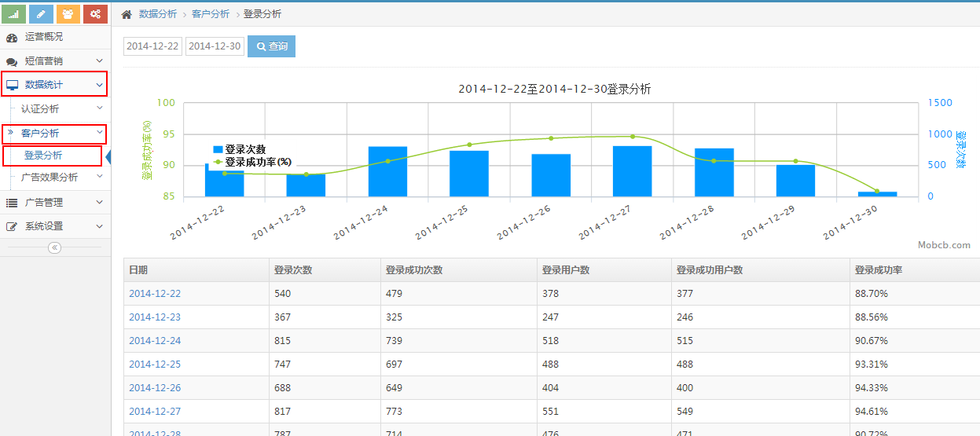Expand the 系统设置 menu chevron
The width and height of the screenshot is (980, 436).
point(99,226)
